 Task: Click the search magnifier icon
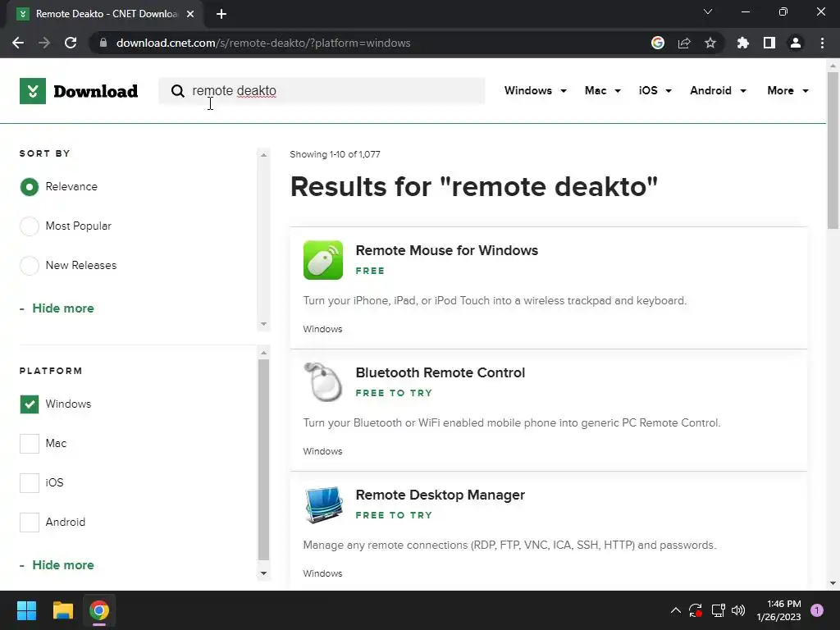[177, 91]
